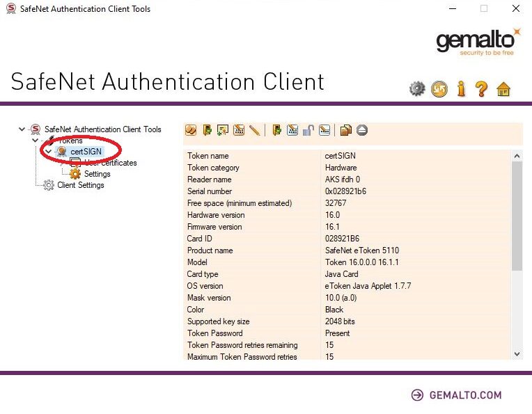Click the certificate import icon in toolbar
The width and height of the screenshot is (532, 414).
pyautogui.click(x=223, y=130)
